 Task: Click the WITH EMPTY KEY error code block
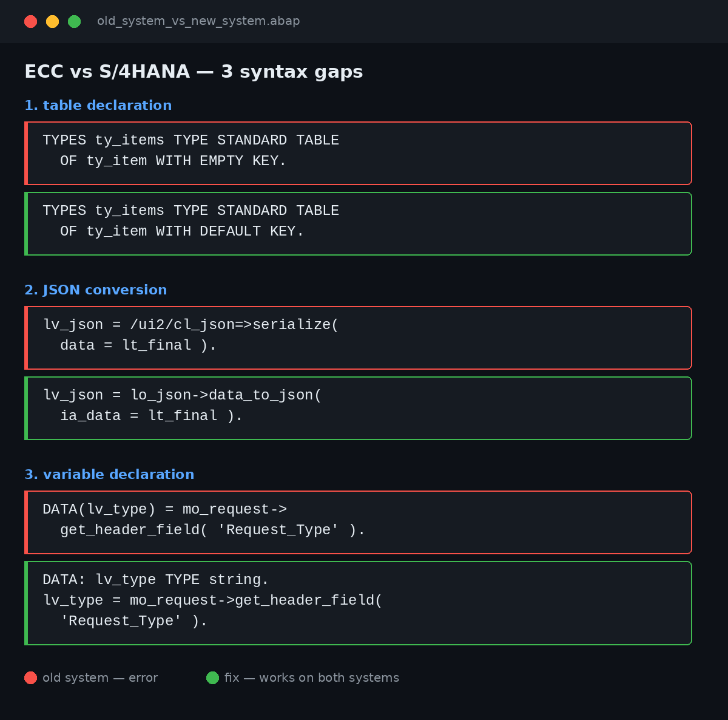point(358,153)
